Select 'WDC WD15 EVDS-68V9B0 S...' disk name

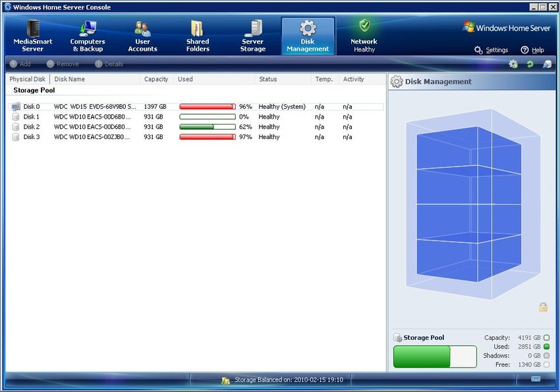[95, 106]
